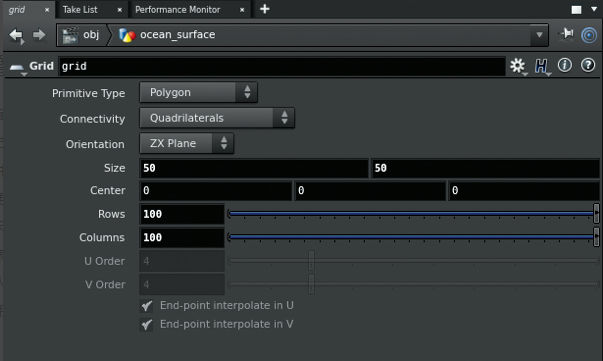This screenshot has height=361, width=603.
Task: Switch to the Take List tab
Action: point(80,10)
